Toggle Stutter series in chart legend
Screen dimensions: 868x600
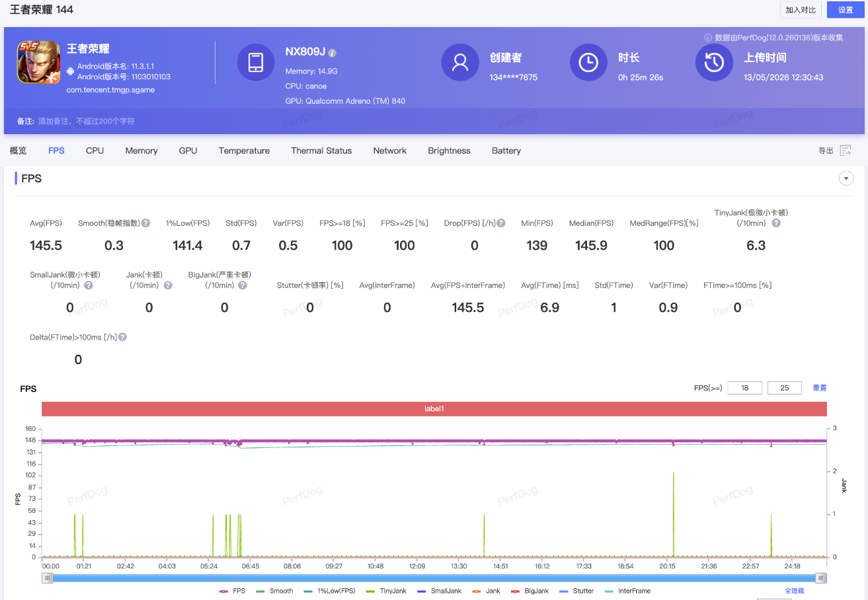(576, 591)
